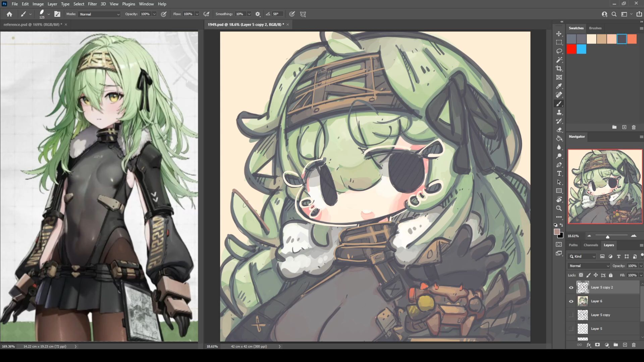This screenshot has height=362, width=644.
Task: Open the Swatches panel menu icon
Action: click(x=641, y=28)
